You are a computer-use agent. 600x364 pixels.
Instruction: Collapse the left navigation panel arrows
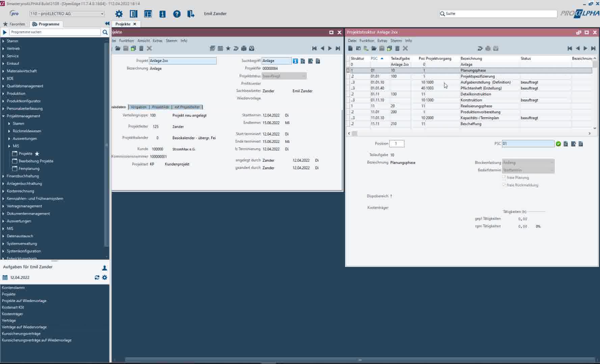click(x=107, y=24)
